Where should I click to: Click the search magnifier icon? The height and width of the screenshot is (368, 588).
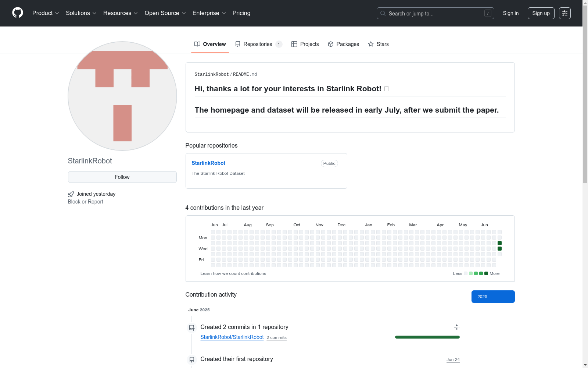pyautogui.click(x=383, y=13)
